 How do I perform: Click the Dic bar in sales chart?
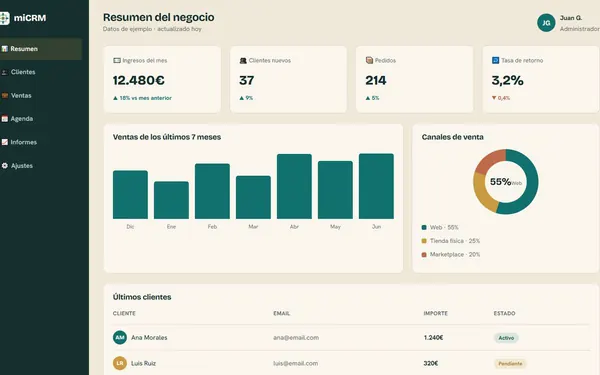pos(130,195)
